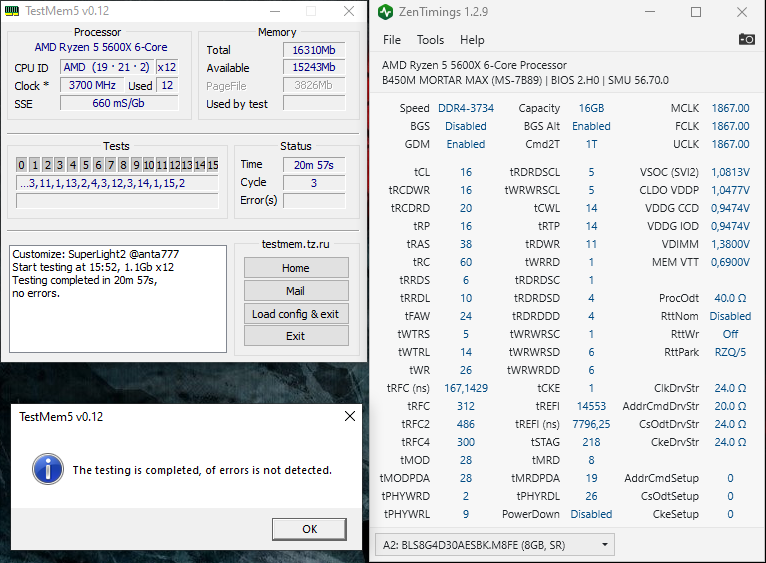The height and width of the screenshot is (563, 766).
Task: Click the PowerDown Disabled value
Action: tap(591, 514)
